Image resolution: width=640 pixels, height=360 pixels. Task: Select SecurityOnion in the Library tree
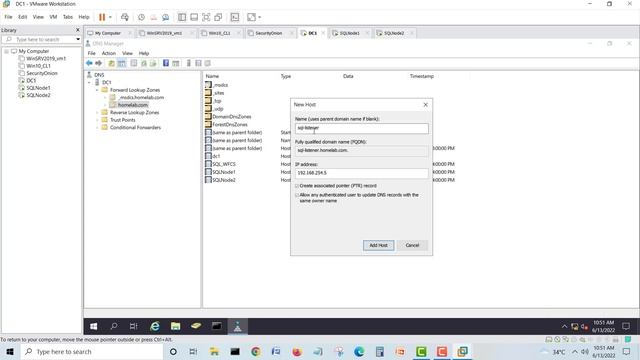(x=42, y=73)
